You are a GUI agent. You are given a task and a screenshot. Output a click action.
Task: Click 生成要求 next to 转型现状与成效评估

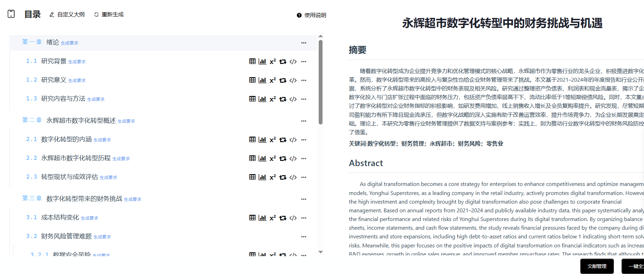(108, 178)
